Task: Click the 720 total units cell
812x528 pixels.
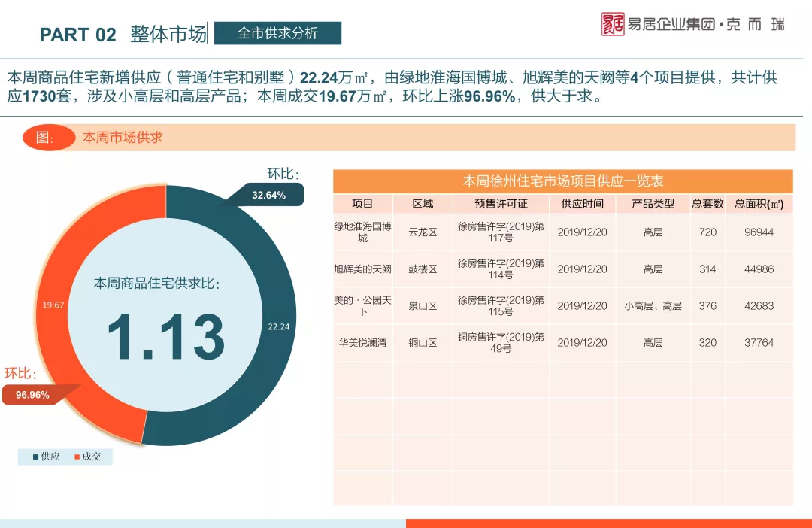Action: tap(707, 232)
